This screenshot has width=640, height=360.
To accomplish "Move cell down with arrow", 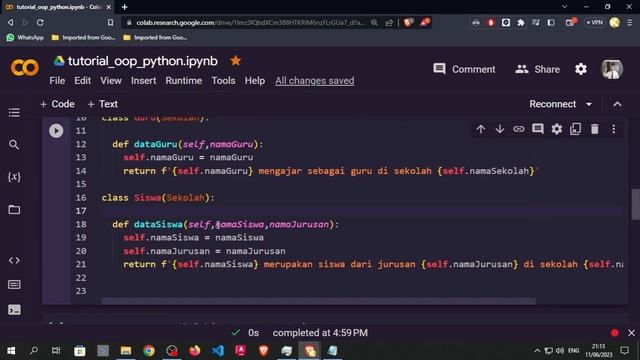I will [500, 129].
